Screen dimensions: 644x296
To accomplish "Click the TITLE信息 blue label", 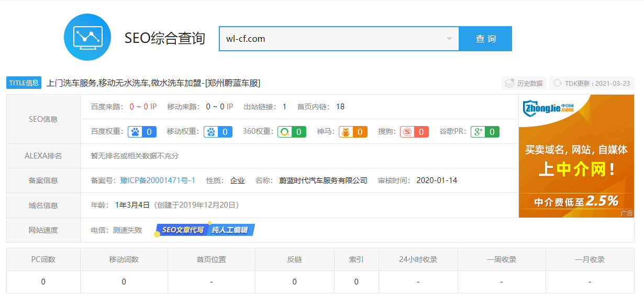I will point(24,83).
